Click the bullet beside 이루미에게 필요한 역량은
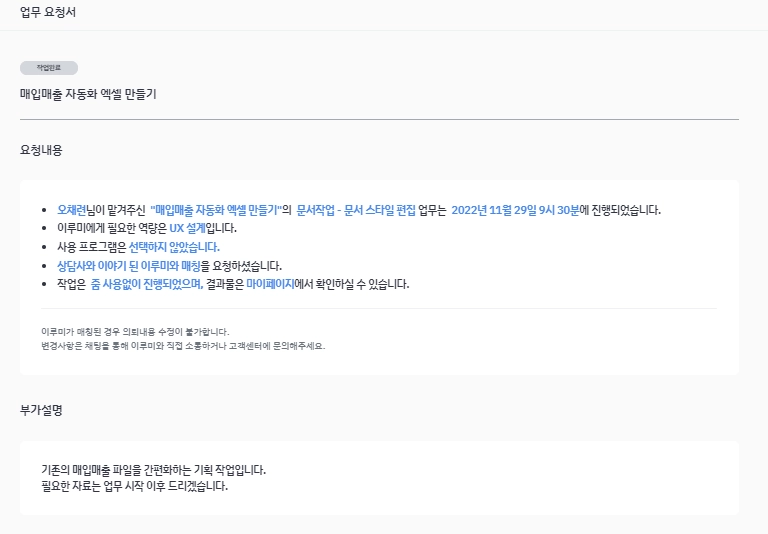This screenshot has width=768, height=534. [45, 229]
